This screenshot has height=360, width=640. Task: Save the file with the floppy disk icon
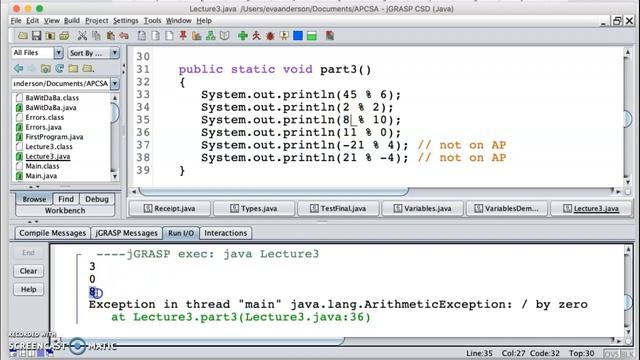(37, 36)
